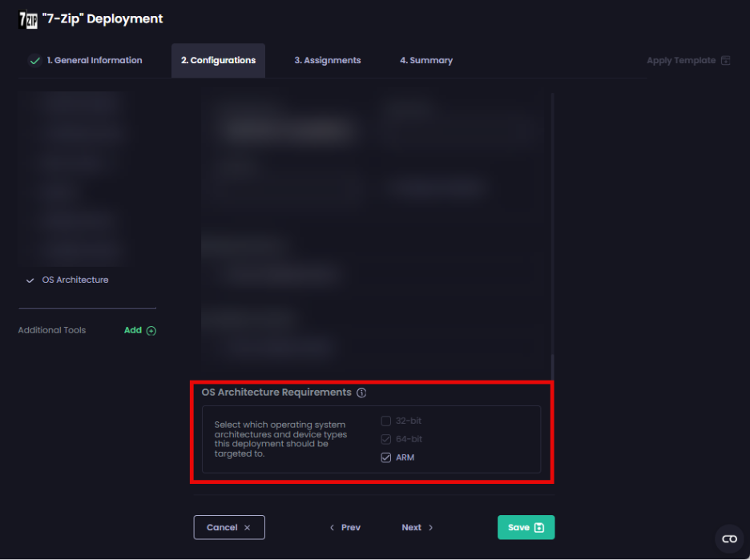Viewport: 750px width, 560px height.
Task: Jump to the 4. Summary tab
Action: [x=425, y=61]
